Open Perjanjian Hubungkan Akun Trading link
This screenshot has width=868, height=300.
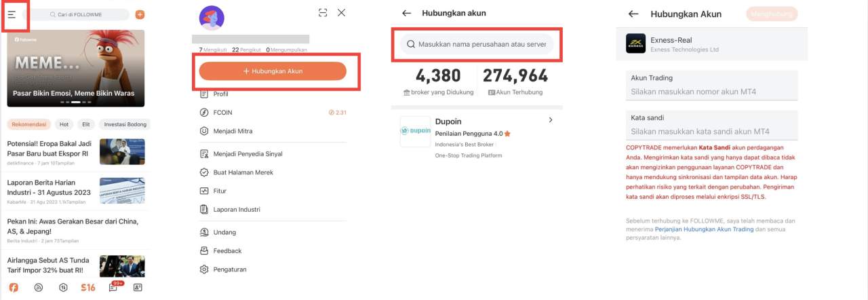tap(705, 229)
